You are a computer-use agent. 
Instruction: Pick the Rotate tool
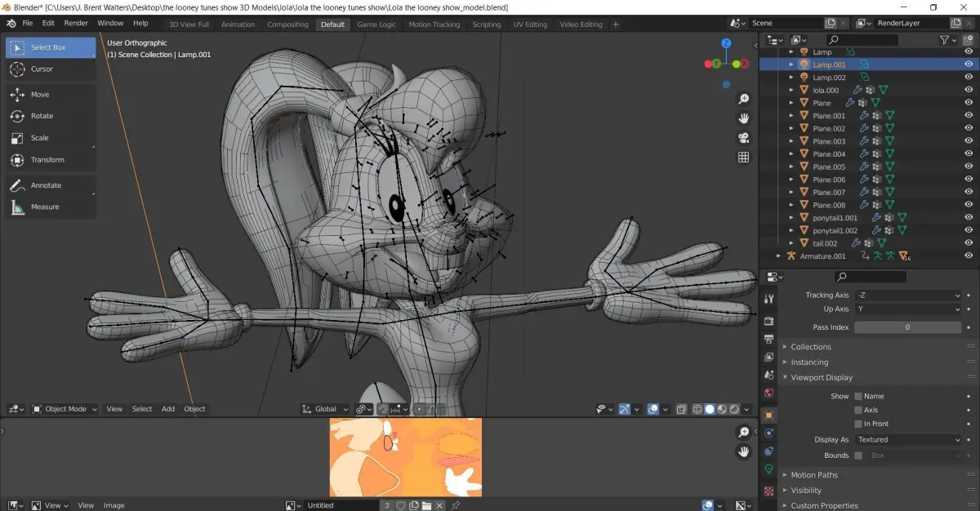click(x=51, y=116)
